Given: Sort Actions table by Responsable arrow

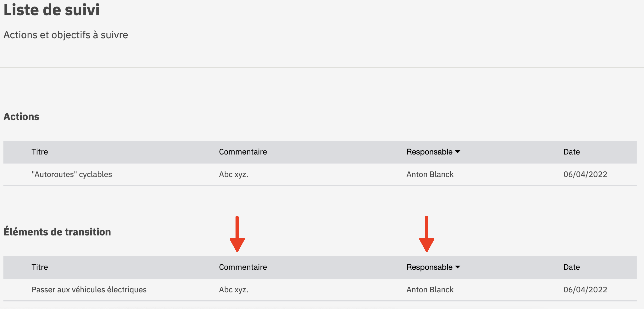Looking at the screenshot, I should [x=458, y=152].
